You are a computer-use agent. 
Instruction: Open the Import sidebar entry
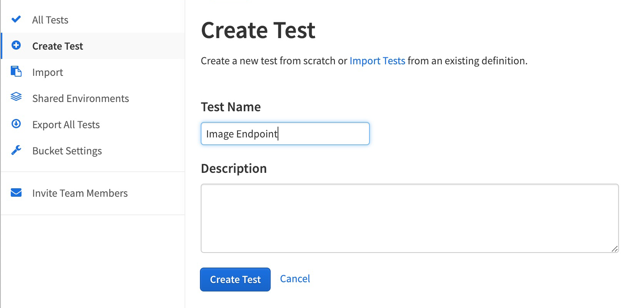tap(93, 72)
